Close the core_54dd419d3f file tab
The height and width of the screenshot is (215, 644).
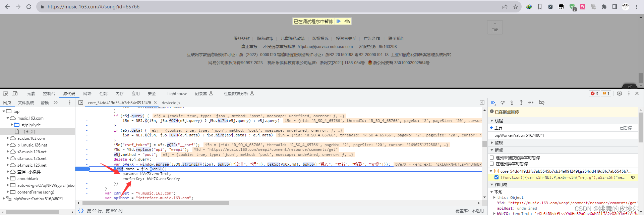click(155, 102)
